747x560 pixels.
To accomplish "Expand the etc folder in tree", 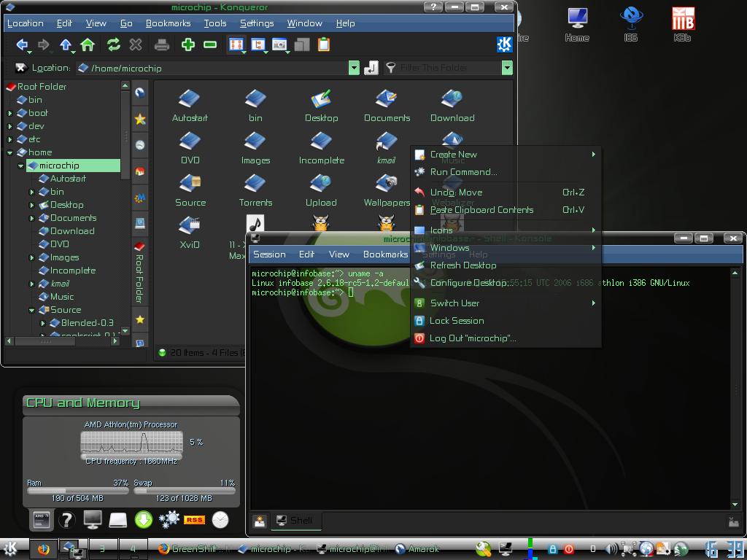I will point(10,139).
